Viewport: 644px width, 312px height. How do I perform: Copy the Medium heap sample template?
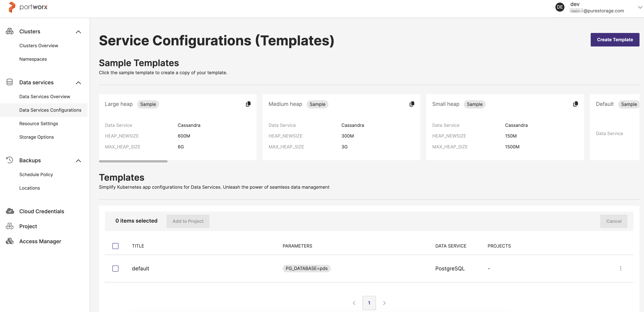coord(412,104)
